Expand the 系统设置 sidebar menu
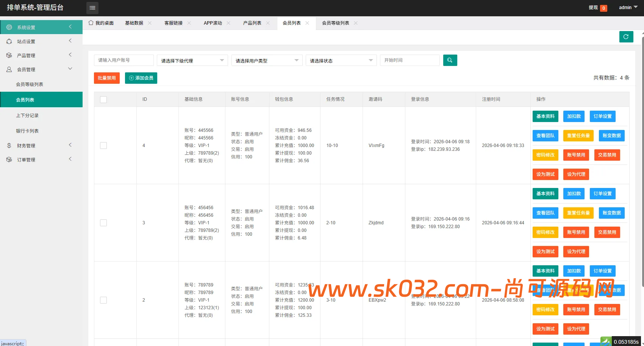This screenshot has width=644, height=346. [x=41, y=27]
